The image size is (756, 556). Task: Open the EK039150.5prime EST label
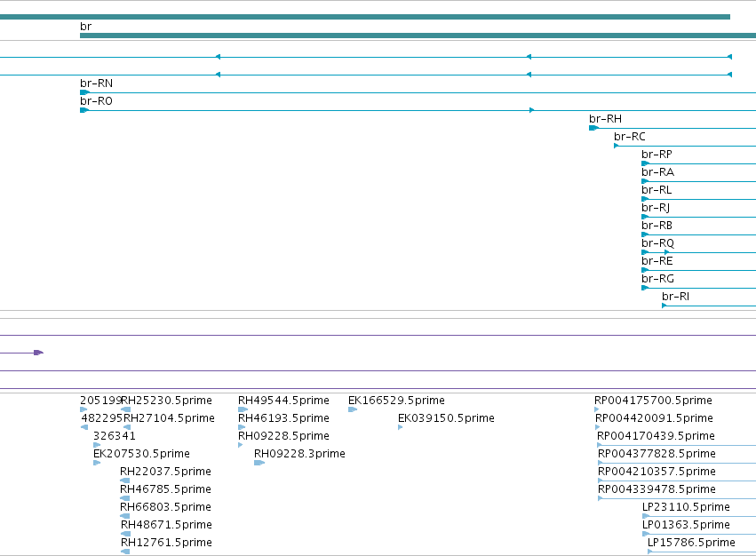pyautogui.click(x=447, y=418)
